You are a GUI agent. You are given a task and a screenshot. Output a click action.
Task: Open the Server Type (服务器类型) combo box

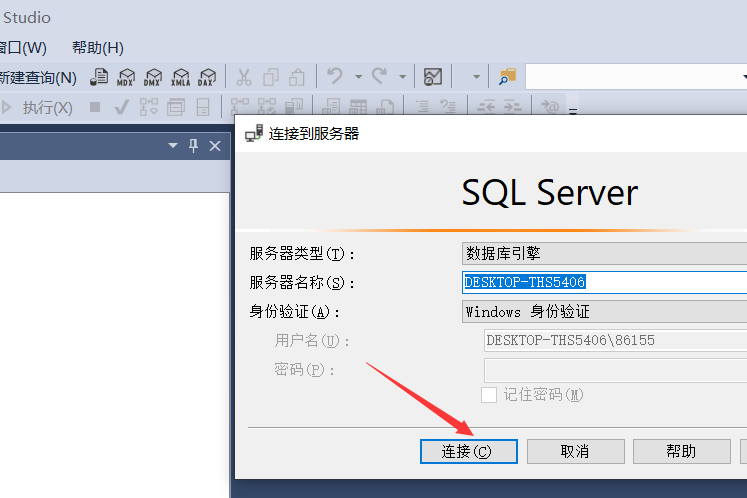coord(605,253)
